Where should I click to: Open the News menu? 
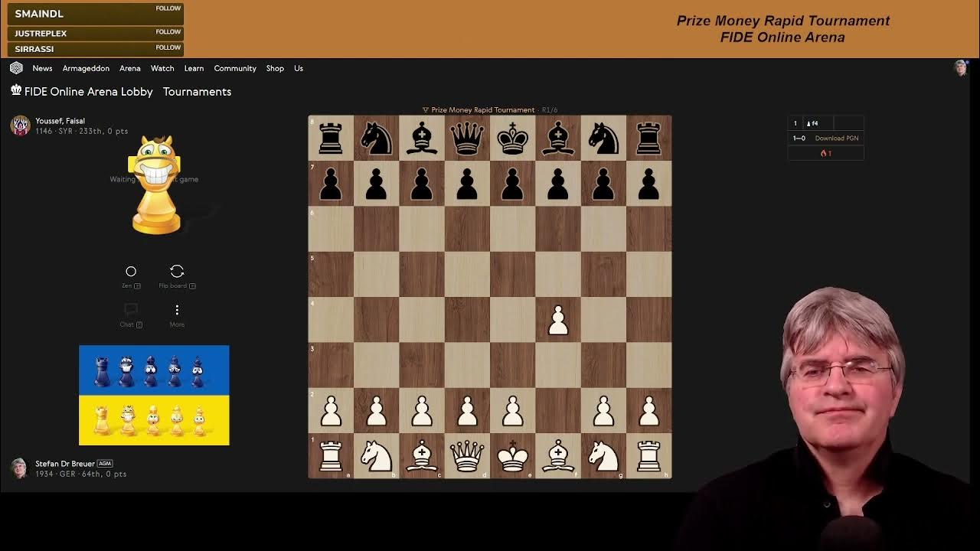click(x=42, y=68)
